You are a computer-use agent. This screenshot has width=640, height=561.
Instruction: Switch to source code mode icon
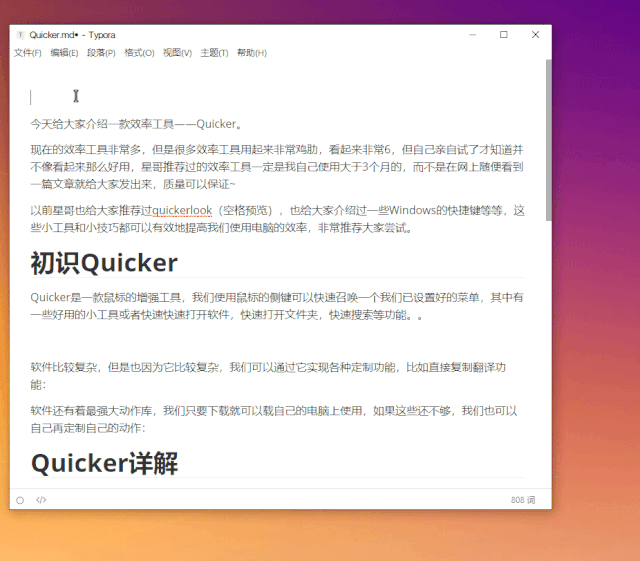(41, 500)
